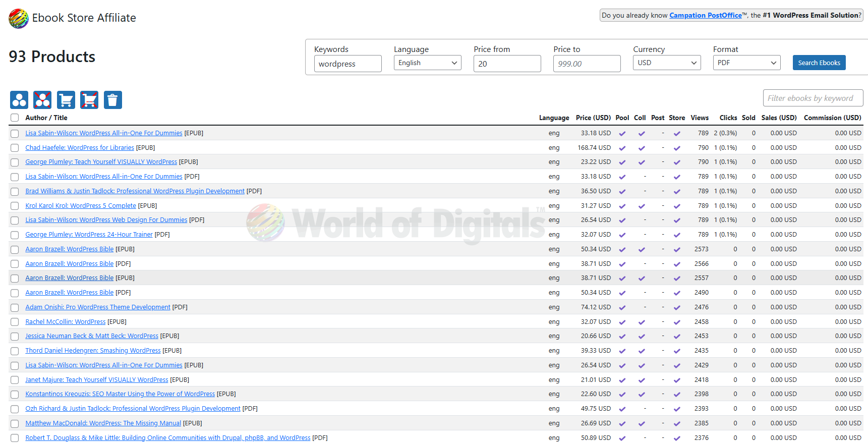Click Pool checkmark in WordPress 5 Complete row
The height and width of the screenshot is (443, 868).
point(622,206)
